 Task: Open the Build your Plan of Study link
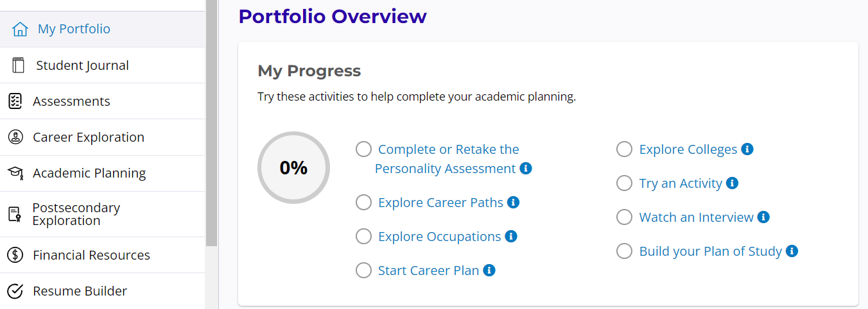point(710,251)
